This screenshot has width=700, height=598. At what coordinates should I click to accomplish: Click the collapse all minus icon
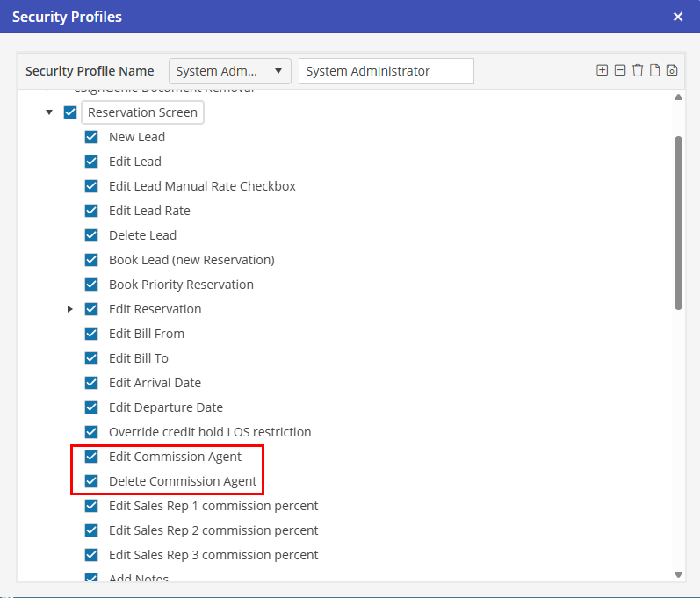(x=620, y=70)
